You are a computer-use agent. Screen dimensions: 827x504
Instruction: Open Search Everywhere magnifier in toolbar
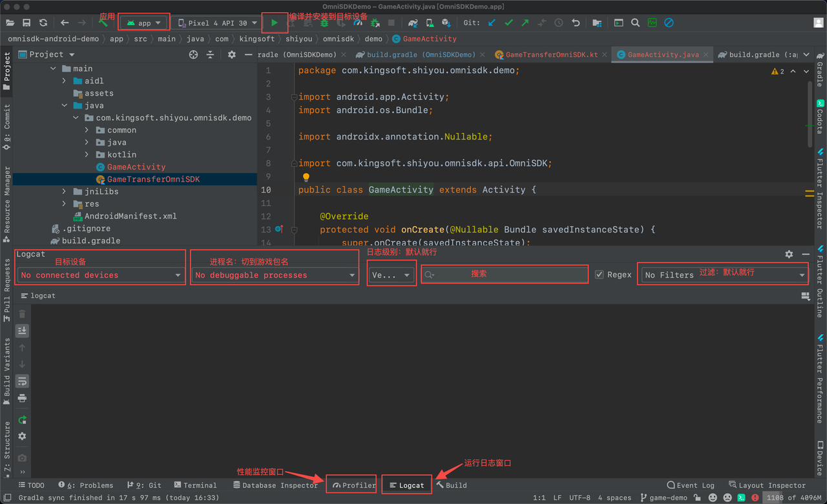coord(635,23)
